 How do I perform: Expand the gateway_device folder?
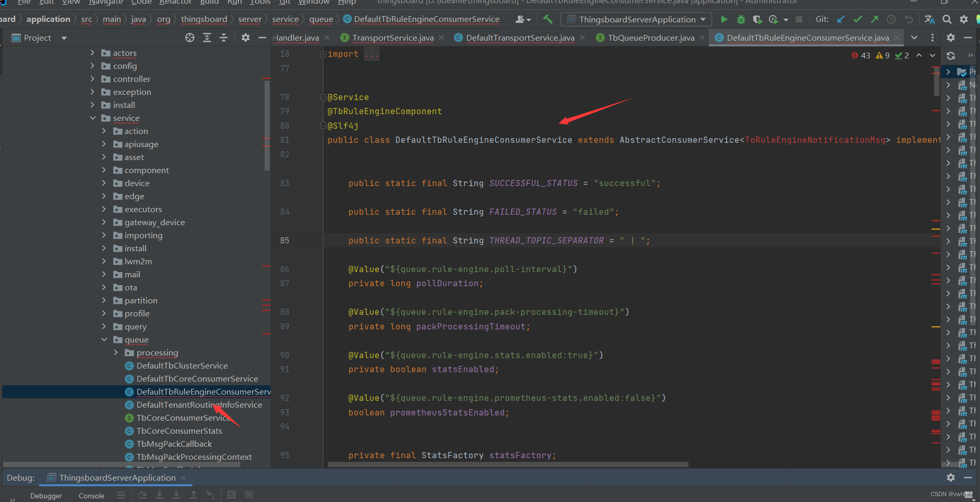tap(104, 222)
